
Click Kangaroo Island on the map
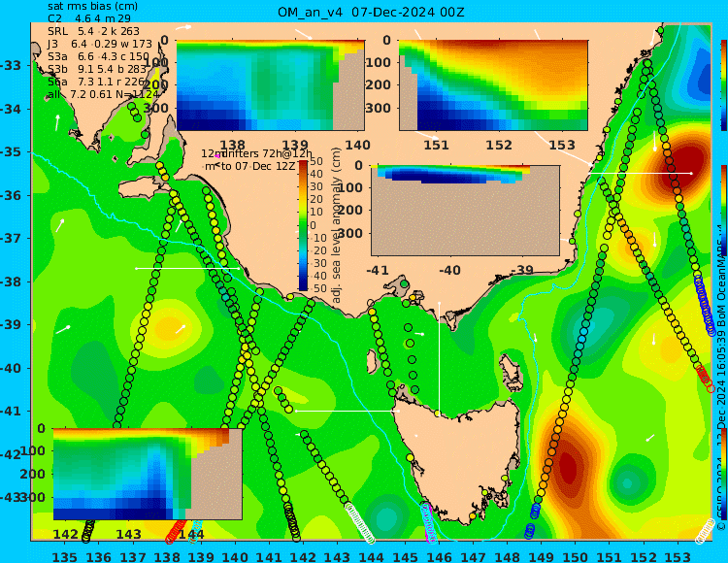pyautogui.click(x=139, y=189)
